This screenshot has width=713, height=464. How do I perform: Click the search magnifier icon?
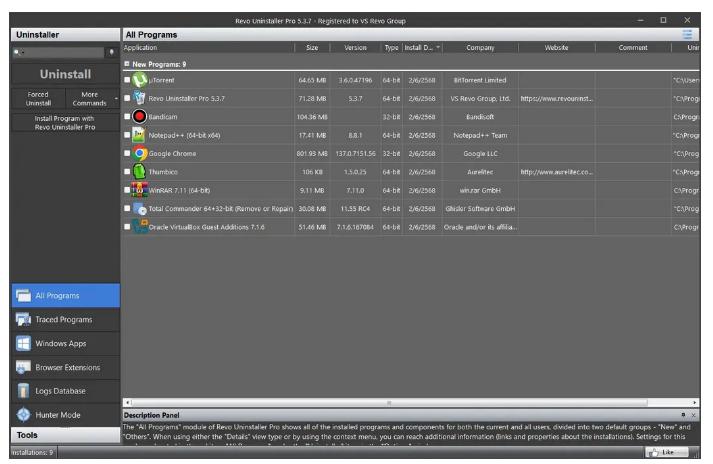(16, 52)
